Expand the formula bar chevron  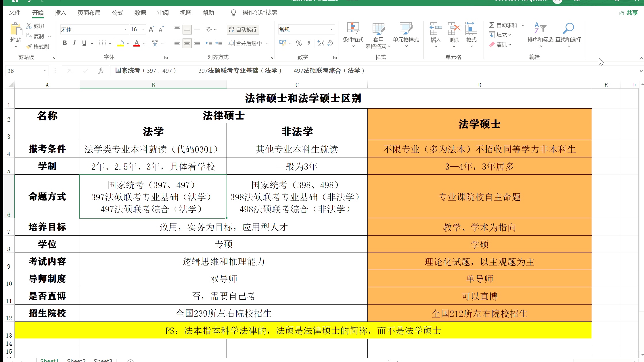pyautogui.click(x=641, y=71)
